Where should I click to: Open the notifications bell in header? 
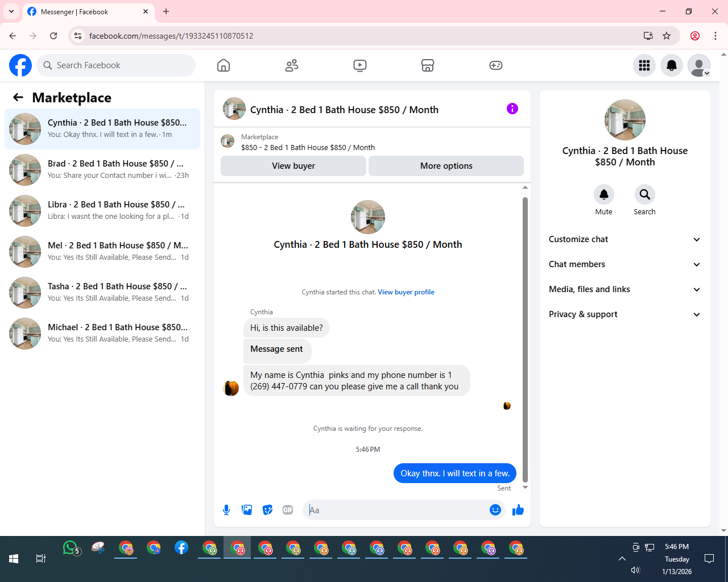click(672, 65)
